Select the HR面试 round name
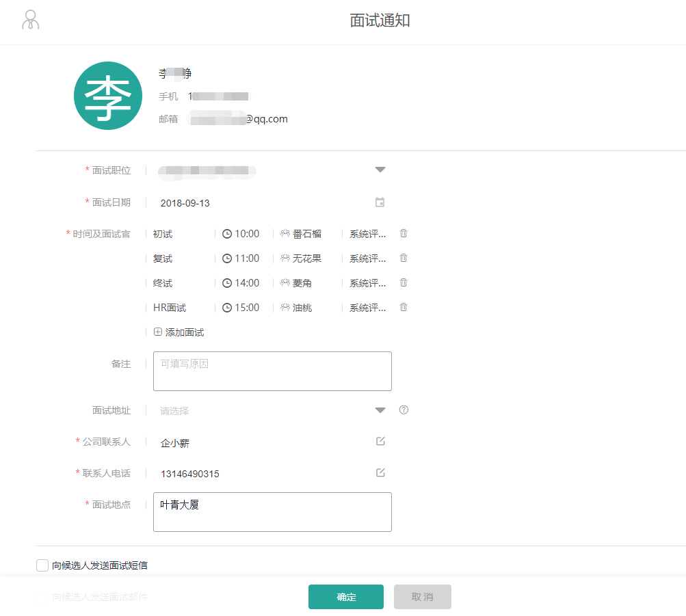The width and height of the screenshot is (686, 616). pyautogui.click(x=170, y=308)
